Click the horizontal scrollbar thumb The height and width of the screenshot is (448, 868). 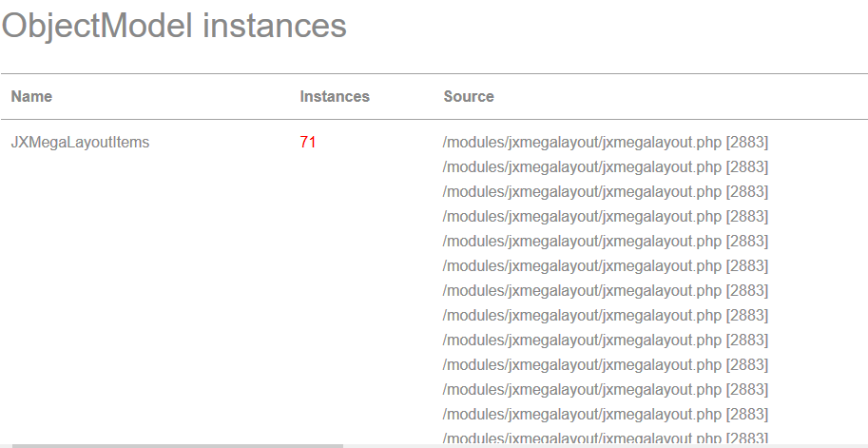pos(178,445)
